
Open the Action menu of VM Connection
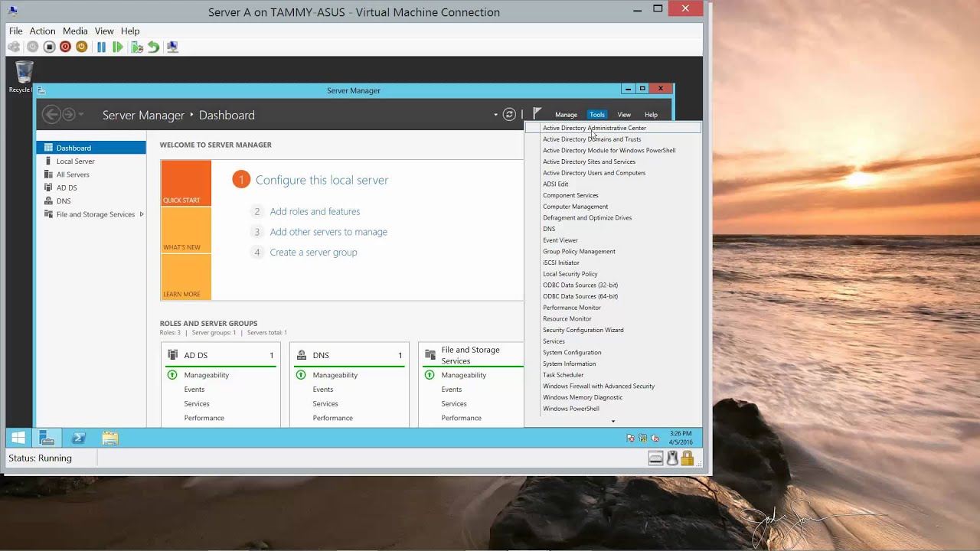click(x=42, y=31)
